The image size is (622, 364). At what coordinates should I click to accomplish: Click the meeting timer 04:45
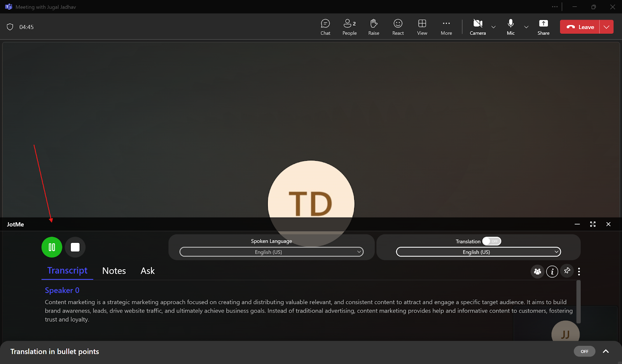pos(26,27)
